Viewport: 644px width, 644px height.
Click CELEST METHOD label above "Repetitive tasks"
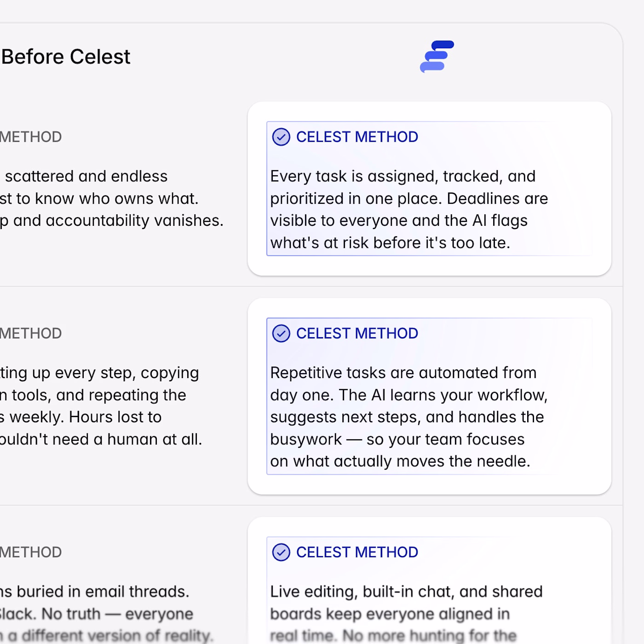click(x=357, y=333)
